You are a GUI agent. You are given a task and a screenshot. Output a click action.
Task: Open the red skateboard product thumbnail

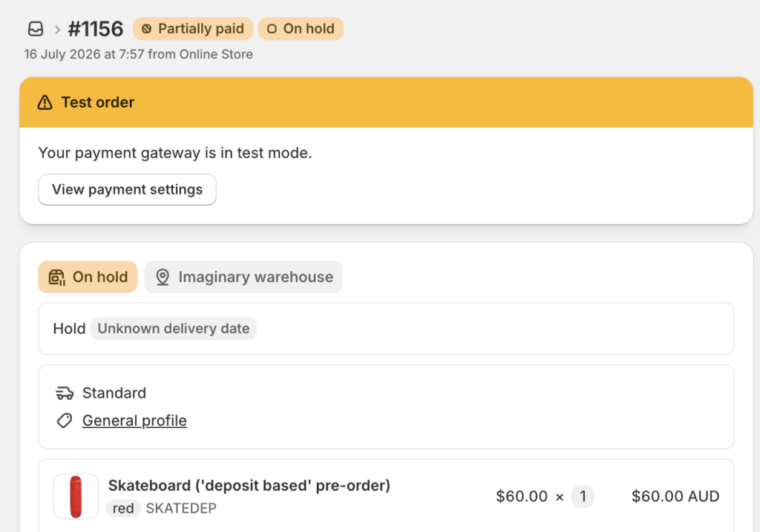pos(76,496)
